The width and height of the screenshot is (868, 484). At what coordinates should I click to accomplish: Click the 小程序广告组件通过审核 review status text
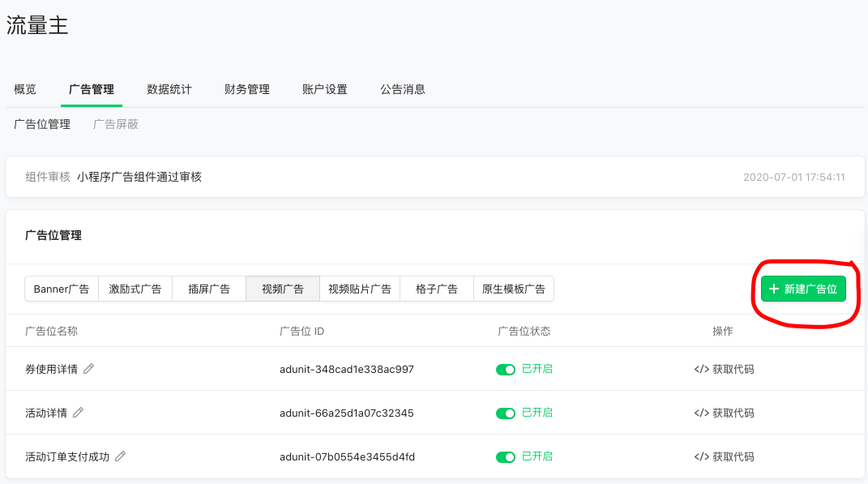click(139, 177)
